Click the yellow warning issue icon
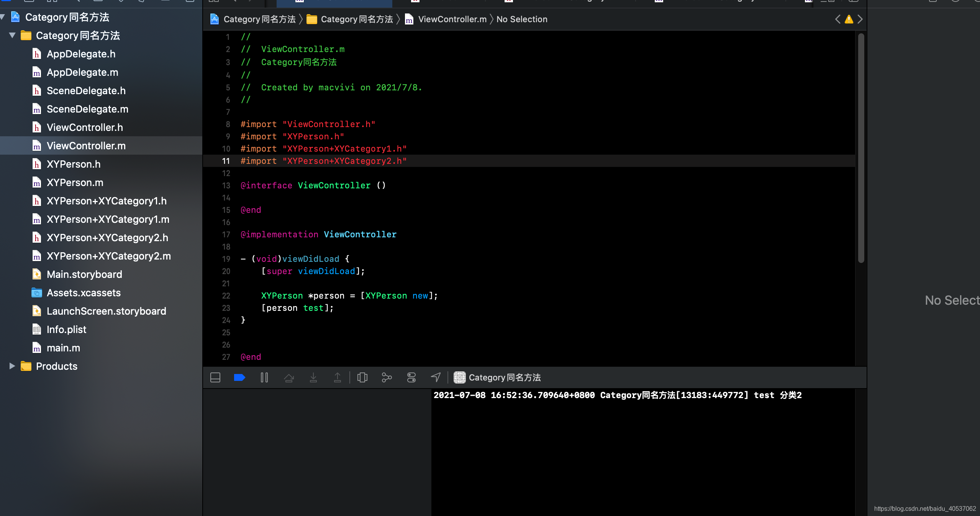The height and width of the screenshot is (516, 980). coord(849,19)
